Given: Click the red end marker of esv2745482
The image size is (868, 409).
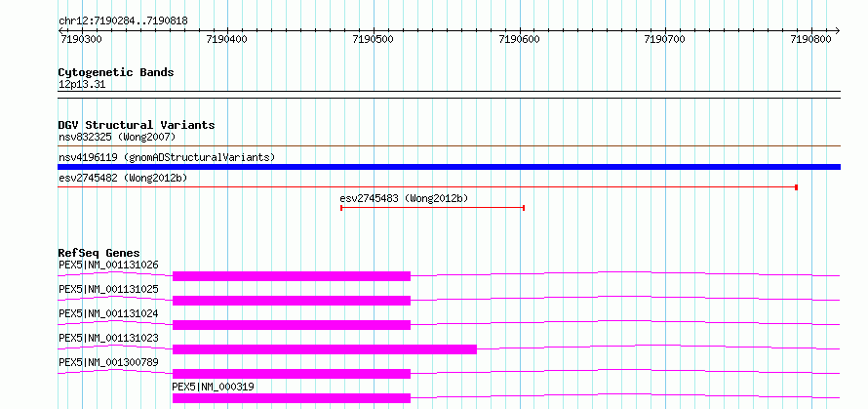Looking at the screenshot, I should (x=796, y=187).
